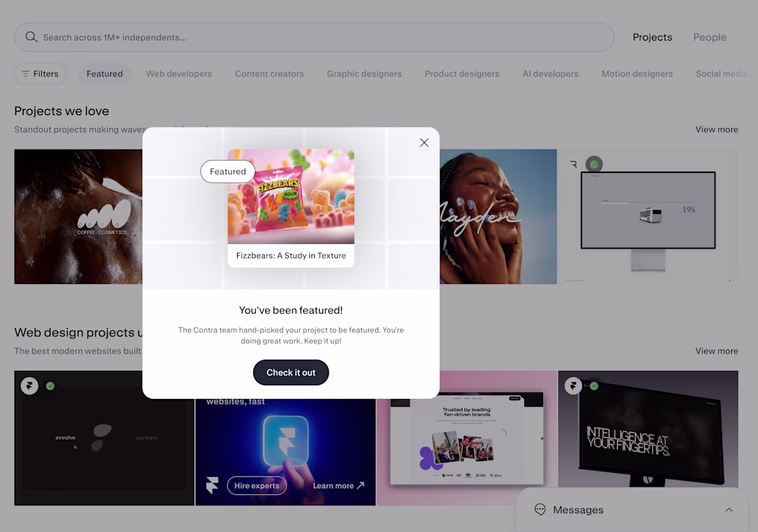Focus the search across independents field
758x532 pixels.
click(x=314, y=37)
